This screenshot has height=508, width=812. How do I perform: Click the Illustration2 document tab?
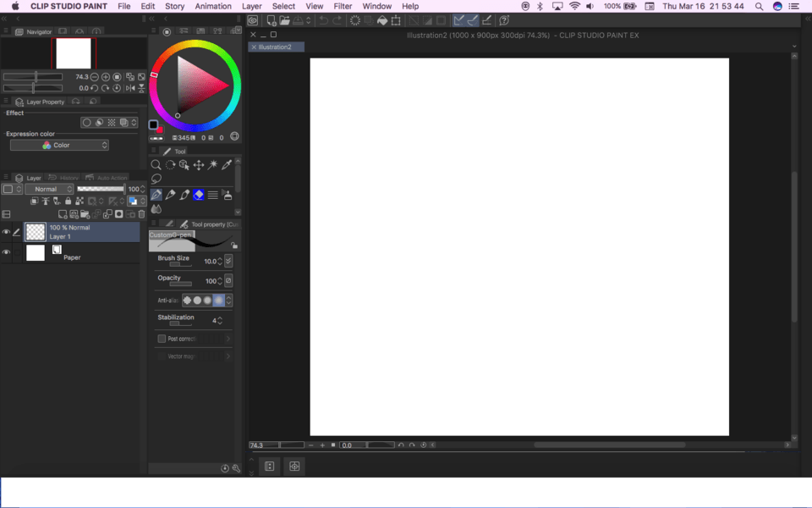click(x=275, y=47)
